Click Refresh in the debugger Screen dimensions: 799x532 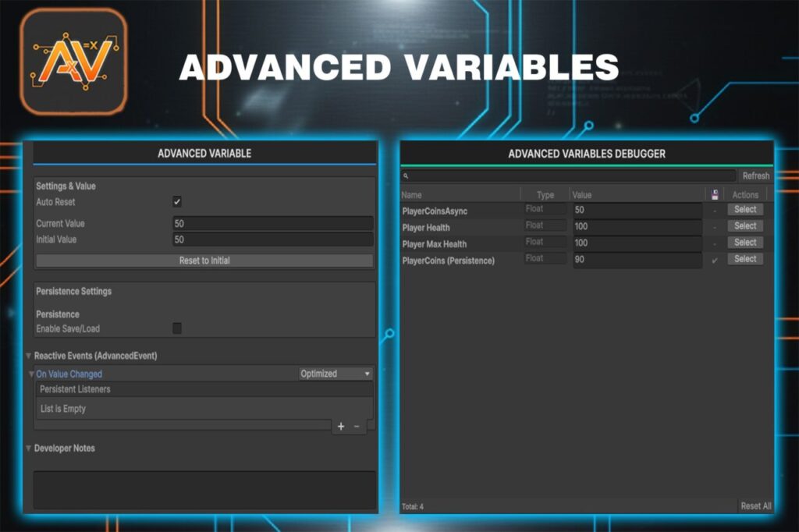coord(755,176)
